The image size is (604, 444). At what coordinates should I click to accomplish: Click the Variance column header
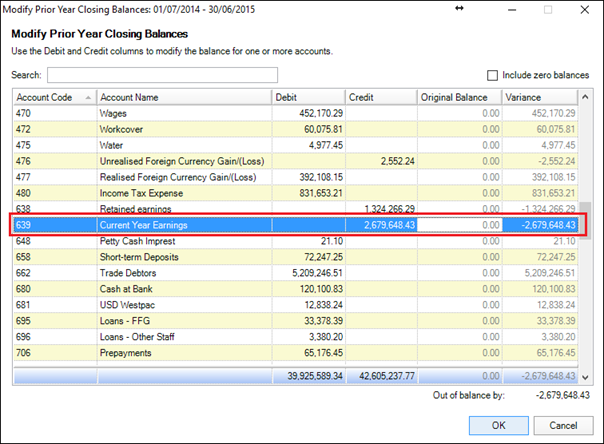tap(540, 97)
